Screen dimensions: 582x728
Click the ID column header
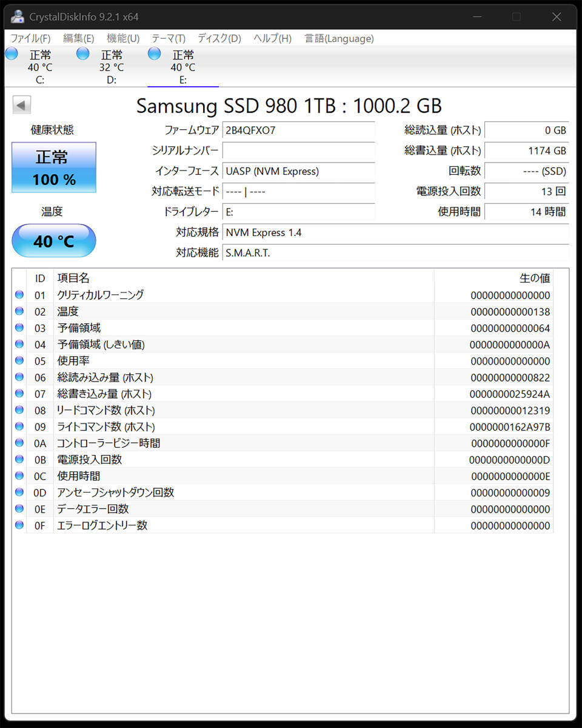pos(40,278)
